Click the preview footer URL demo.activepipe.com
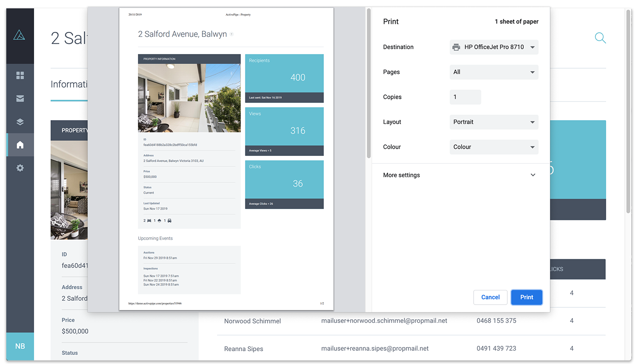Screen dimensions: 638x364 [x=155, y=304]
